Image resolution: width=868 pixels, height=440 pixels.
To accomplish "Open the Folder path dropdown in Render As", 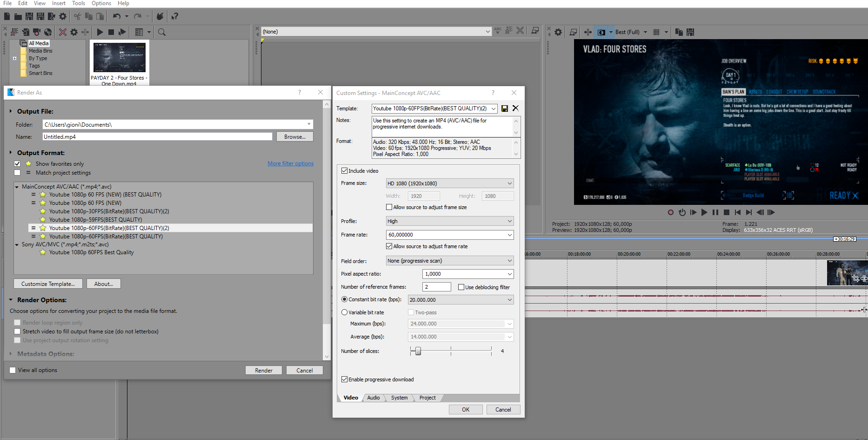I will (308, 124).
